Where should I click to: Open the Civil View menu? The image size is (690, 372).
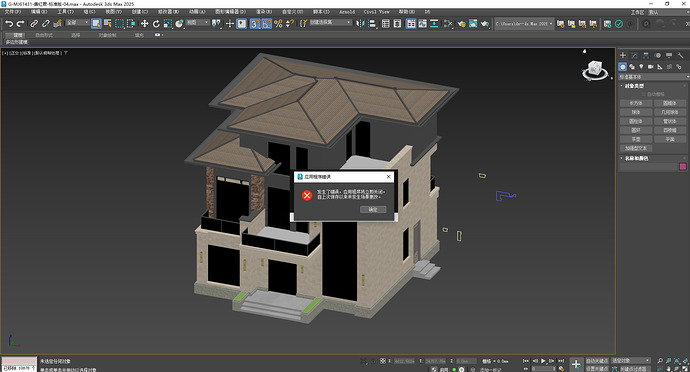pos(376,12)
